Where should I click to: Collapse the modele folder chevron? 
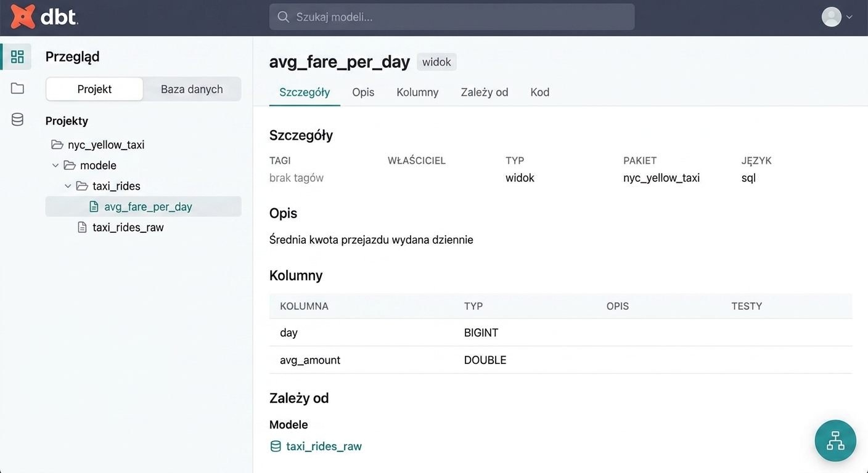[55, 165]
